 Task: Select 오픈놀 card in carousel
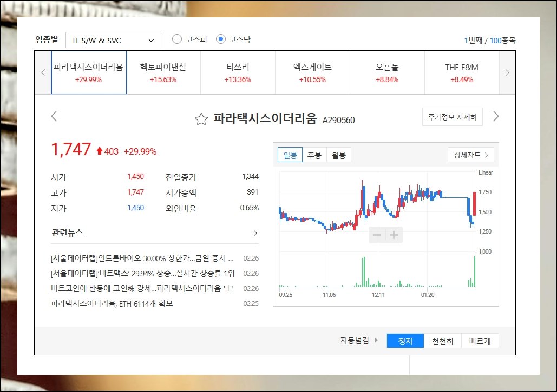[x=387, y=72]
